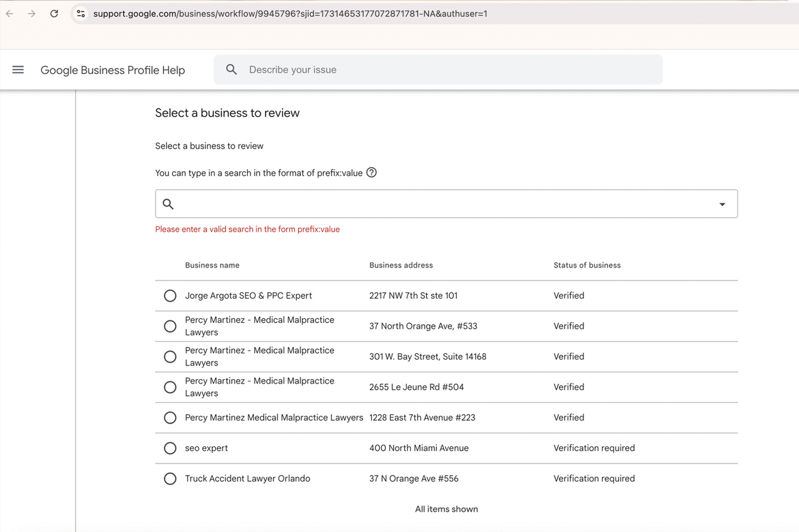The image size is (799, 532).
Task: Click address 400 North Miami Avenue
Action: tap(419, 448)
